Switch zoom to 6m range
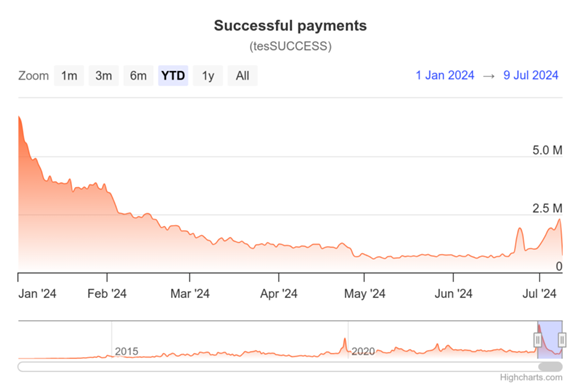Viewport: 585px width, 390px height. tap(138, 76)
